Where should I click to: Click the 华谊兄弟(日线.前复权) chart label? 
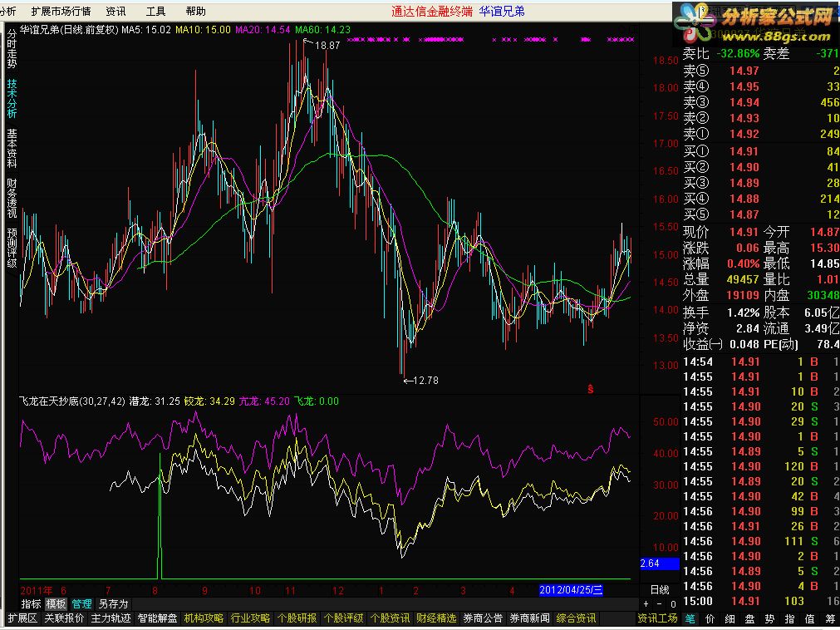[69, 30]
